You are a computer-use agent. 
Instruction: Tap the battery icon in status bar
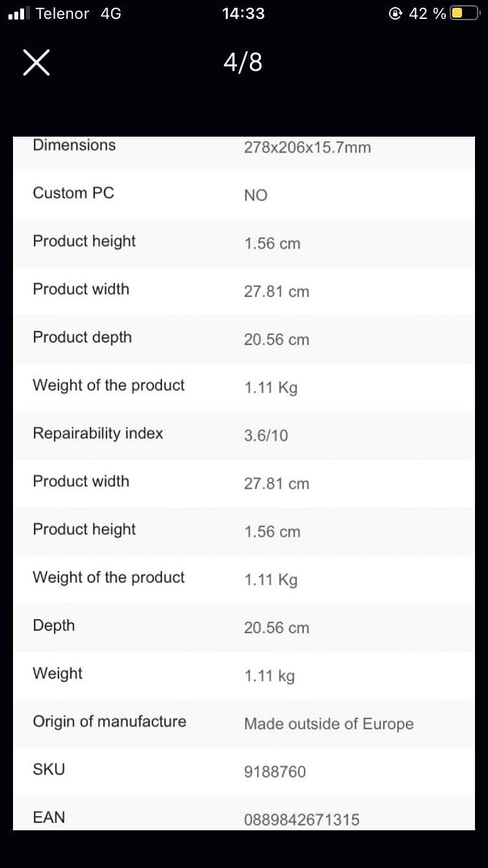click(466, 13)
